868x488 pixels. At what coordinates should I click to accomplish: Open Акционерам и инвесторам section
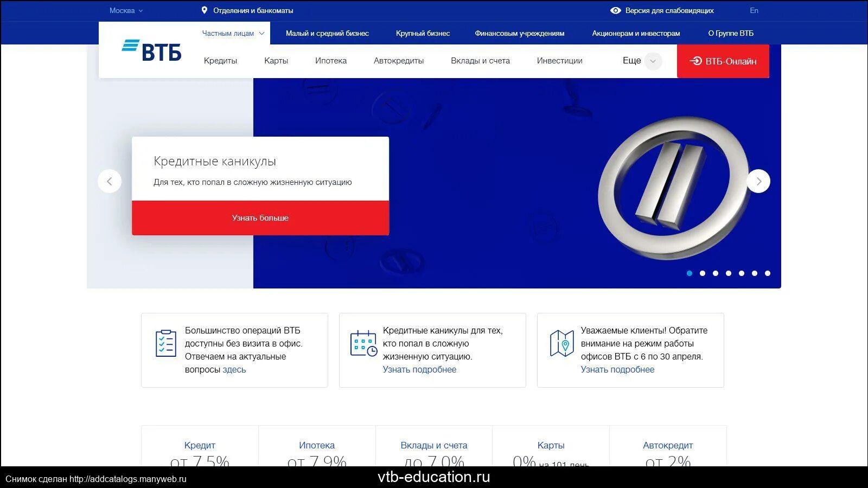(636, 33)
